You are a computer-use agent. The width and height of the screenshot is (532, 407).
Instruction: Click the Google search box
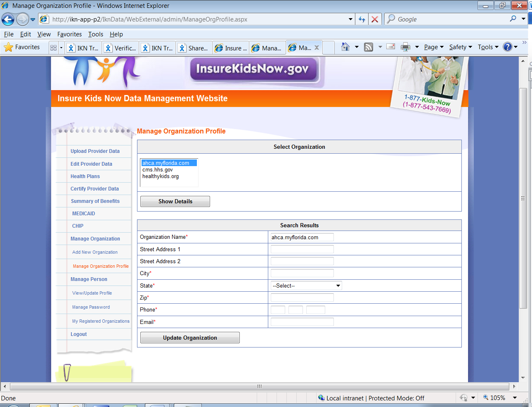pos(452,19)
